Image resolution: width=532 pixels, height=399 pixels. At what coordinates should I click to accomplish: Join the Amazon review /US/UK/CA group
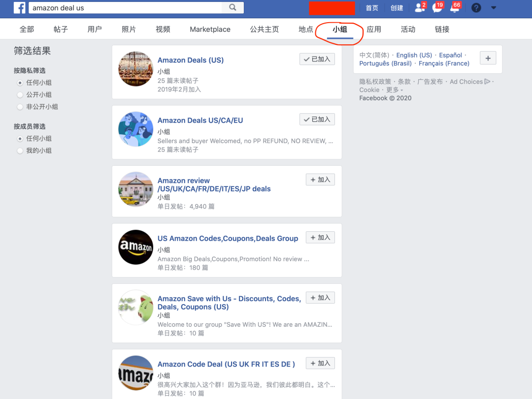click(320, 180)
